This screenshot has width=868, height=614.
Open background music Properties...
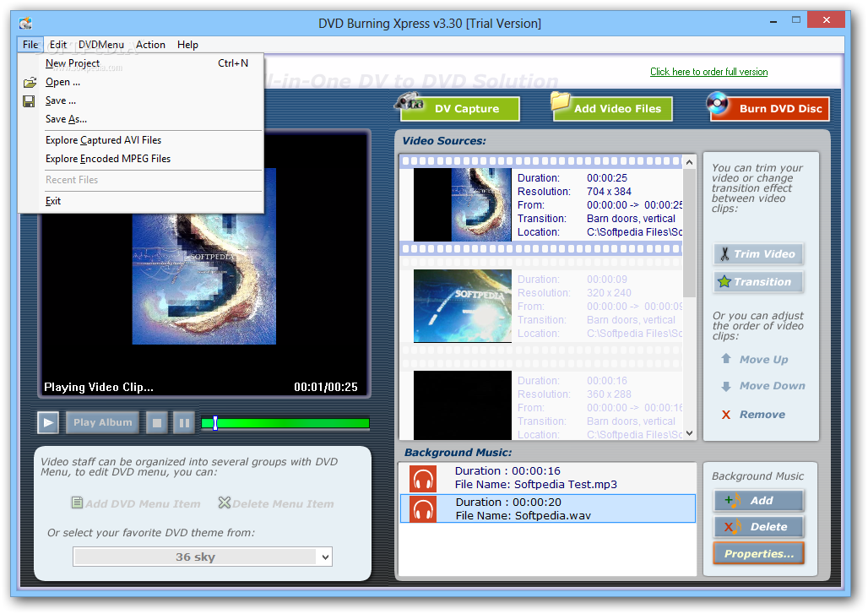coord(758,554)
